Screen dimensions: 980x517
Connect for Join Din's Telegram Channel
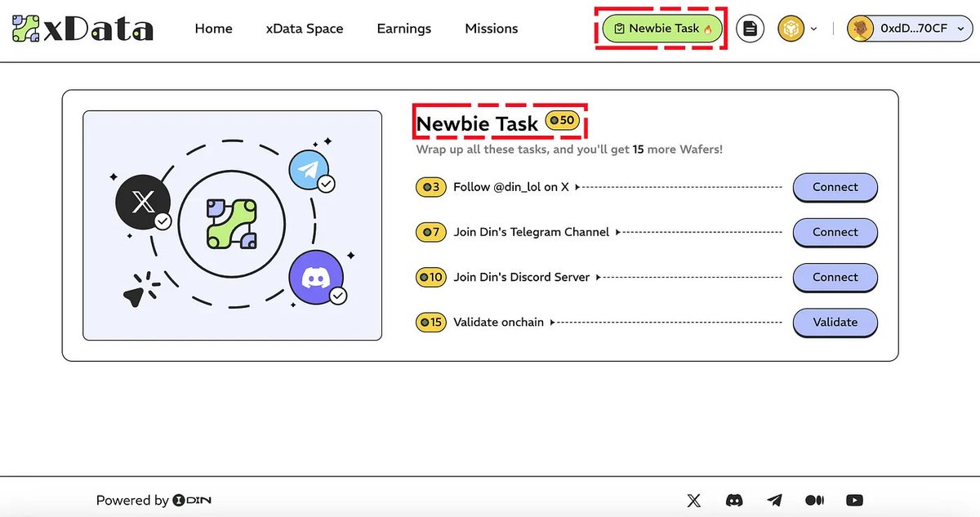pos(835,232)
